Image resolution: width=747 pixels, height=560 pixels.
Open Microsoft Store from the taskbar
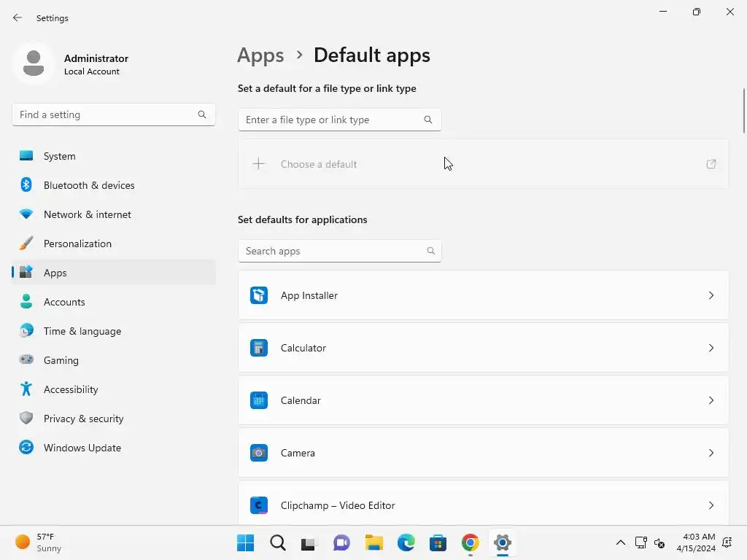coord(438,542)
